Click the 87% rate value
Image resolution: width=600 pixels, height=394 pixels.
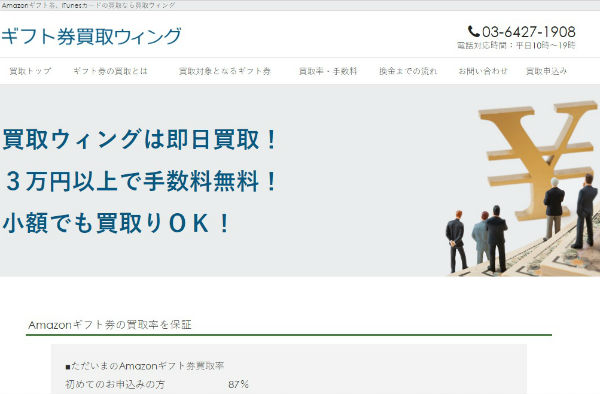[238, 384]
